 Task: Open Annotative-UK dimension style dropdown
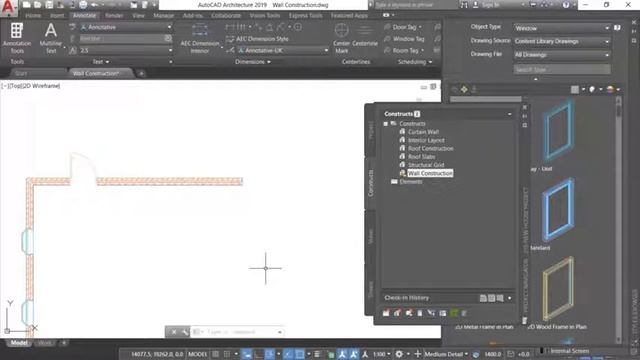(283, 51)
